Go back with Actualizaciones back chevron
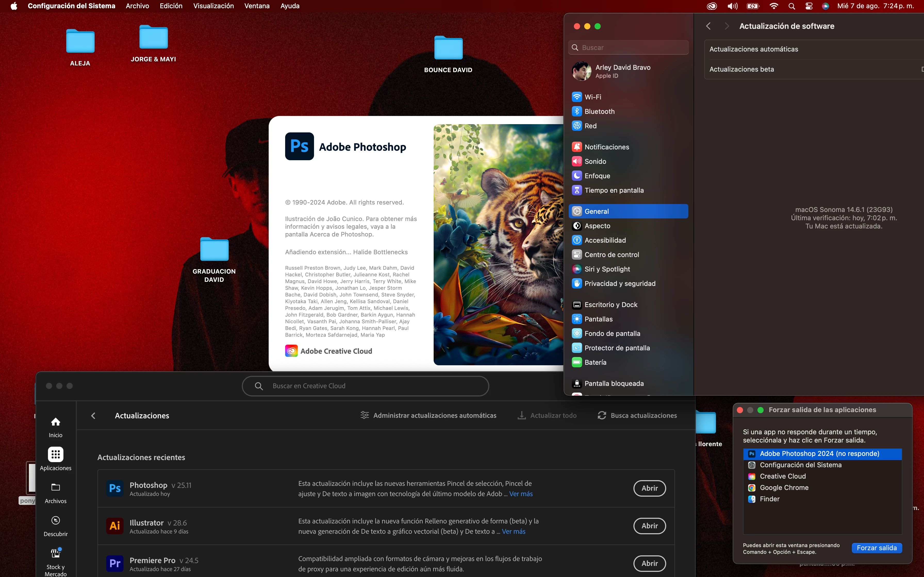The width and height of the screenshot is (924, 577). 93,415
